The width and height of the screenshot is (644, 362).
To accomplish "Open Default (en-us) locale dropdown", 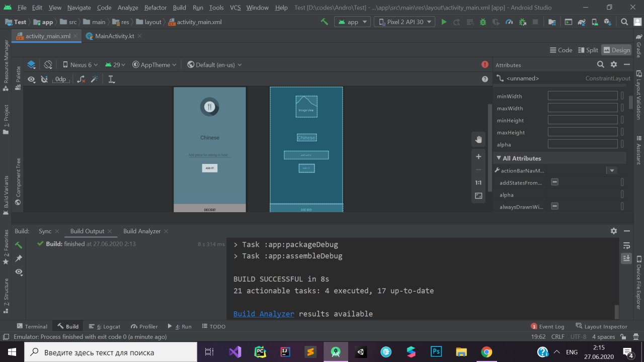I will (x=214, y=64).
